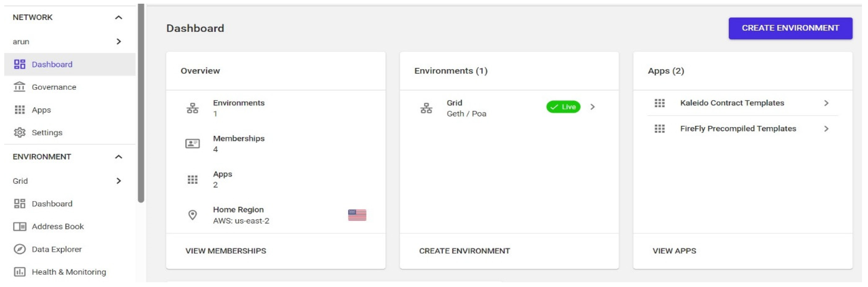The width and height of the screenshot is (868, 287).
Task: Click the Governance bank icon in sidebar
Action: [20, 87]
